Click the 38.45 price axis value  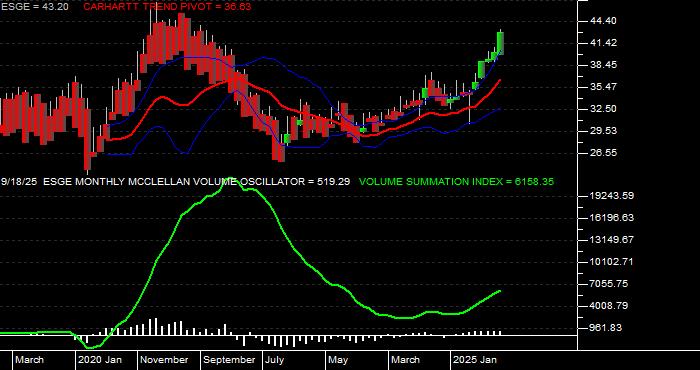click(x=603, y=65)
